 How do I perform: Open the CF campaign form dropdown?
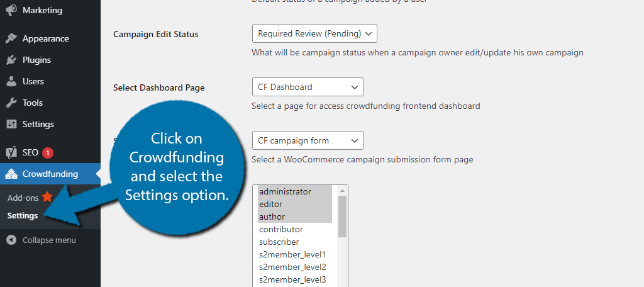[x=308, y=140]
